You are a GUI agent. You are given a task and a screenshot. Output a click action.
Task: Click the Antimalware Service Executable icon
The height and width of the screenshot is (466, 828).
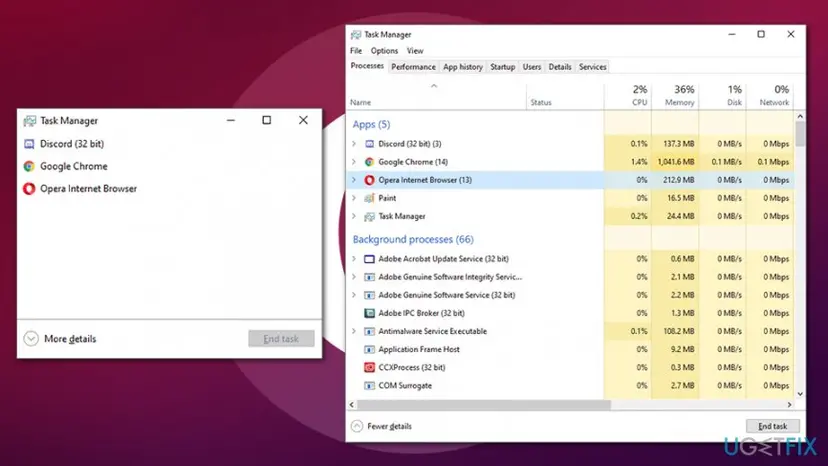click(x=370, y=331)
